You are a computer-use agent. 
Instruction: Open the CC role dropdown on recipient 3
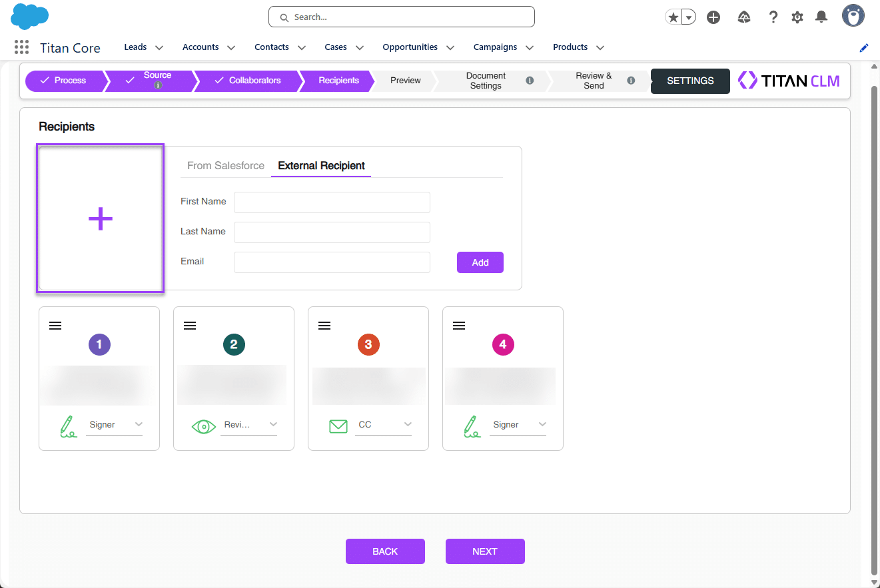tap(407, 424)
